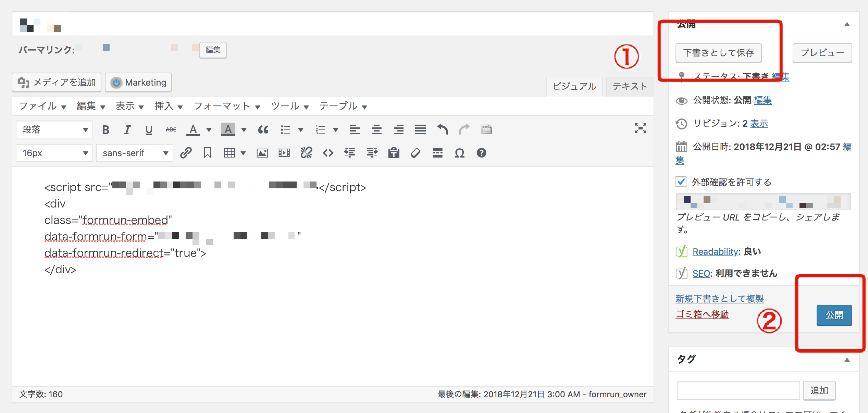
Task: Toggle bold formatting
Action: 106,130
